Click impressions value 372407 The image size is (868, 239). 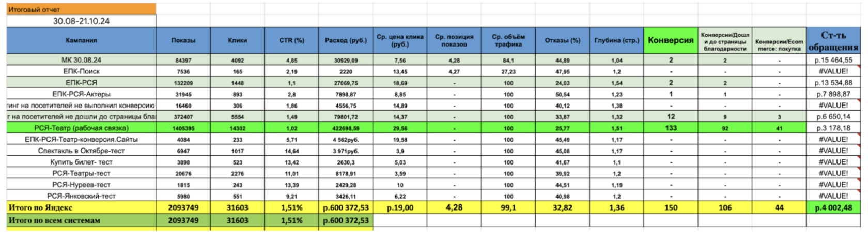(183, 117)
